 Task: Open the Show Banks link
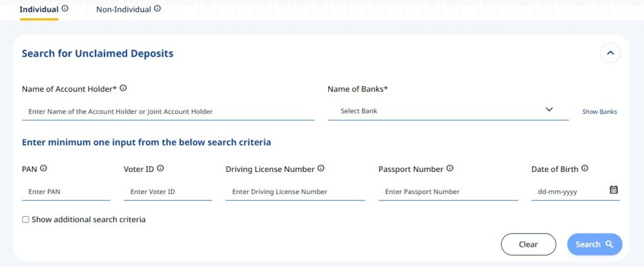[599, 112]
